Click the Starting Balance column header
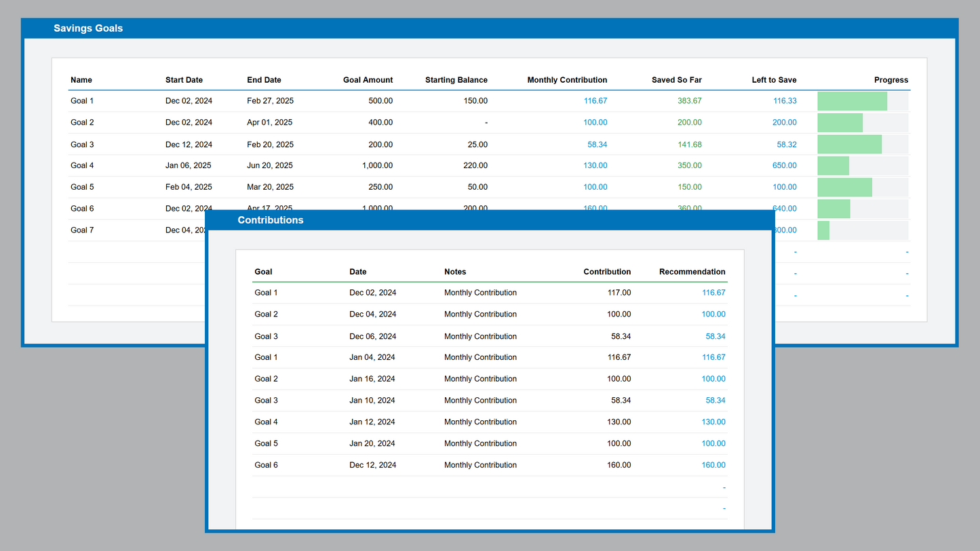The width and height of the screenshot is (980, 551). [456, 80]
